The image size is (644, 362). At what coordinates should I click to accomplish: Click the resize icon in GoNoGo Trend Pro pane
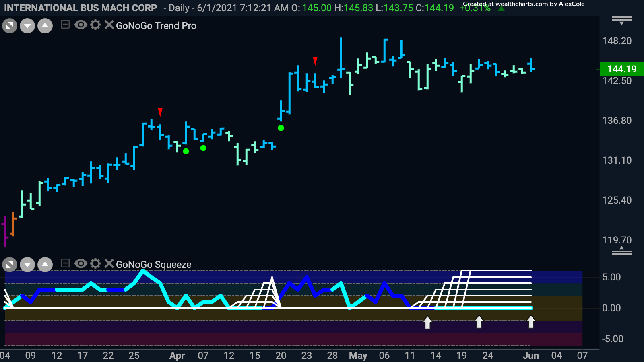coord(10,27)
